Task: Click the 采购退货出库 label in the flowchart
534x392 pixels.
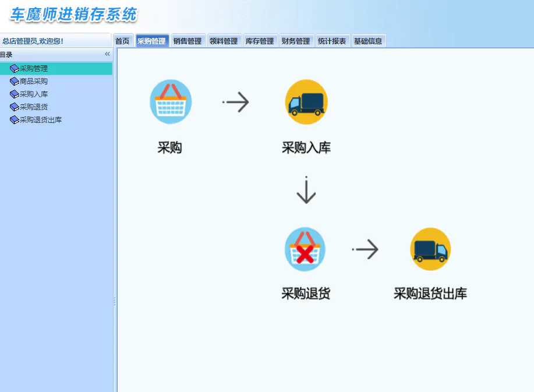Action: (430, 293)
